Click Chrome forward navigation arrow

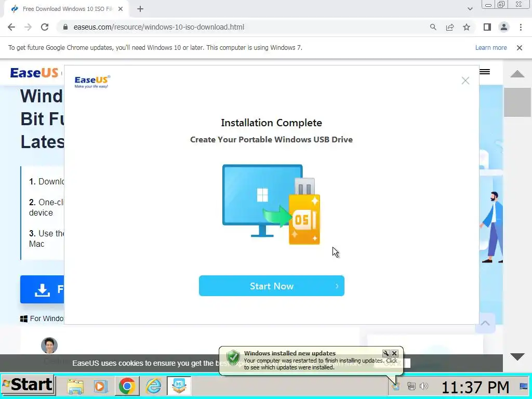point(28,27)
